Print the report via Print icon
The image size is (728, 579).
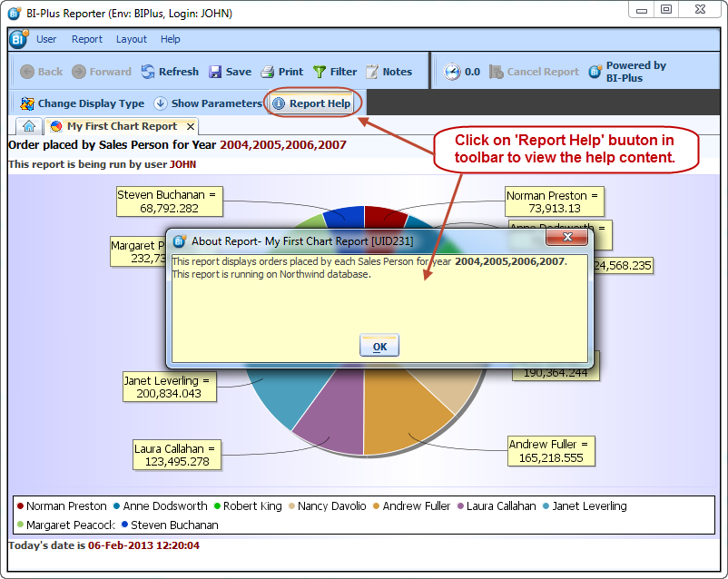click(x=268, y=72)
